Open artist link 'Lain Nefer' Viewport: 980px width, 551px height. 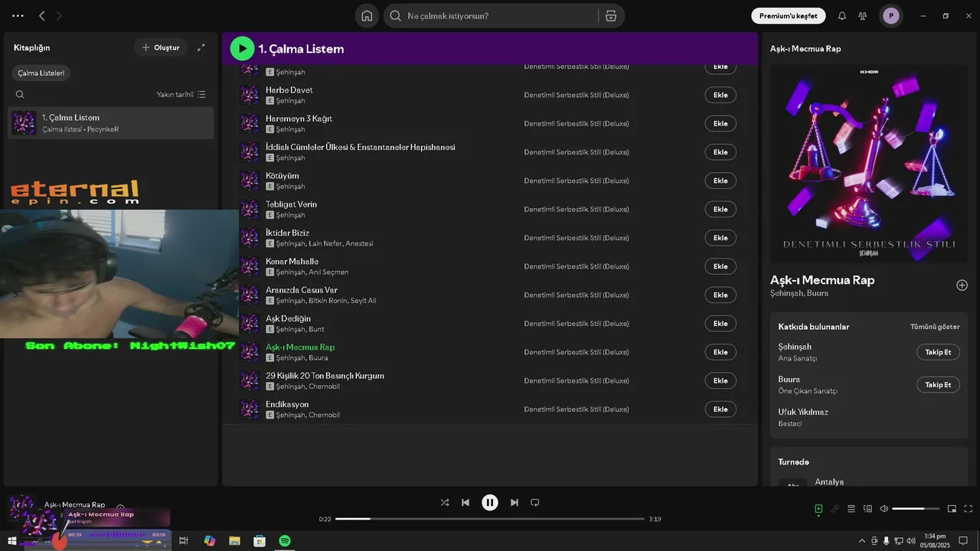[325, 243]
